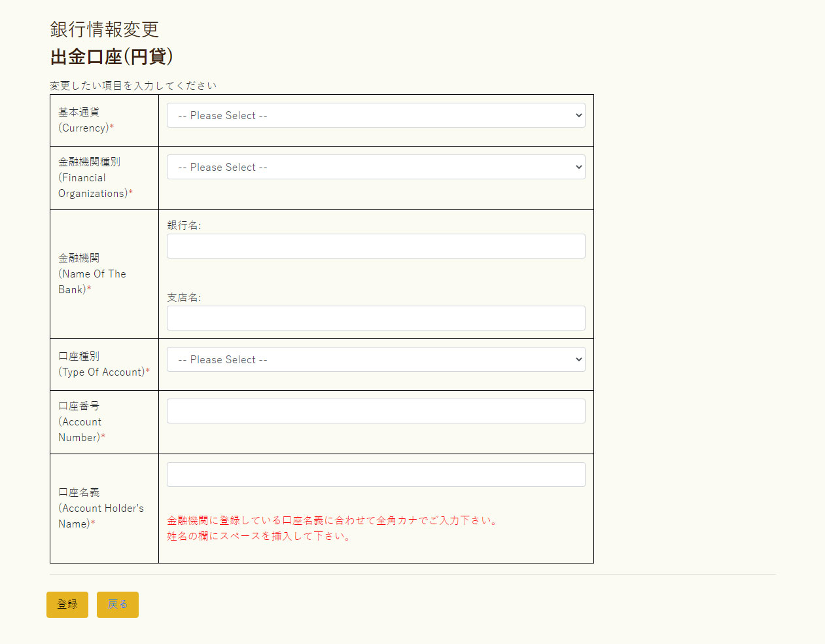Click the 金融機関種別 (Financial Organizations) label
The image size is (825, 644).
[x=96, y=177]
